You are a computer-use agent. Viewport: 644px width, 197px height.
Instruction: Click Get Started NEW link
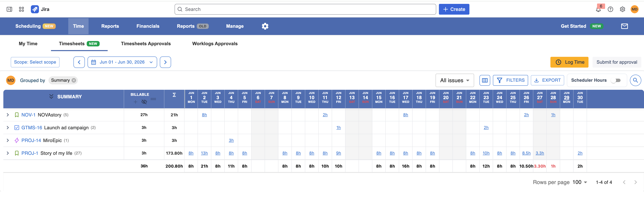point(582,26)
